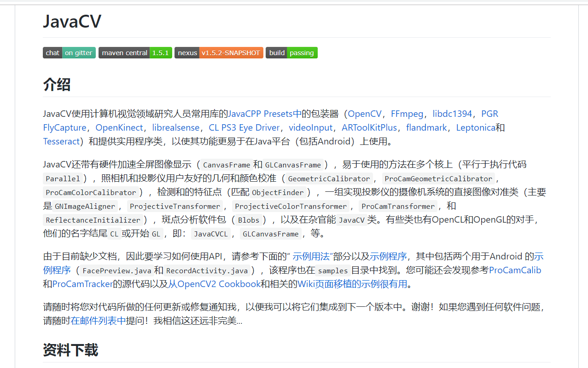The width and height of the screenshot is (588, 368).
Task: Follow the videoInput link
Action: [310, 127]
